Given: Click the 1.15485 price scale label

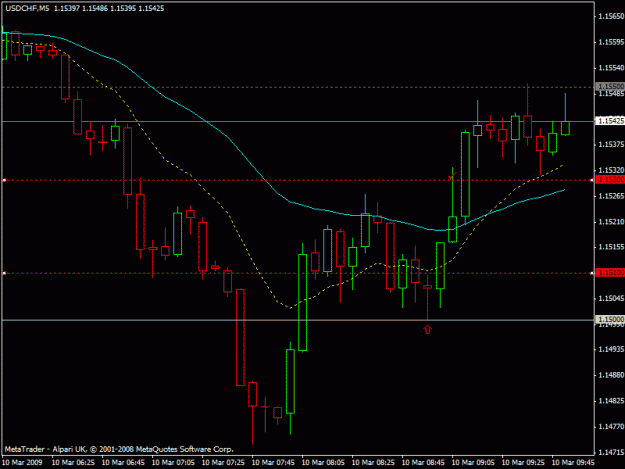Looking at the screenshot, I should coord(611,94).
